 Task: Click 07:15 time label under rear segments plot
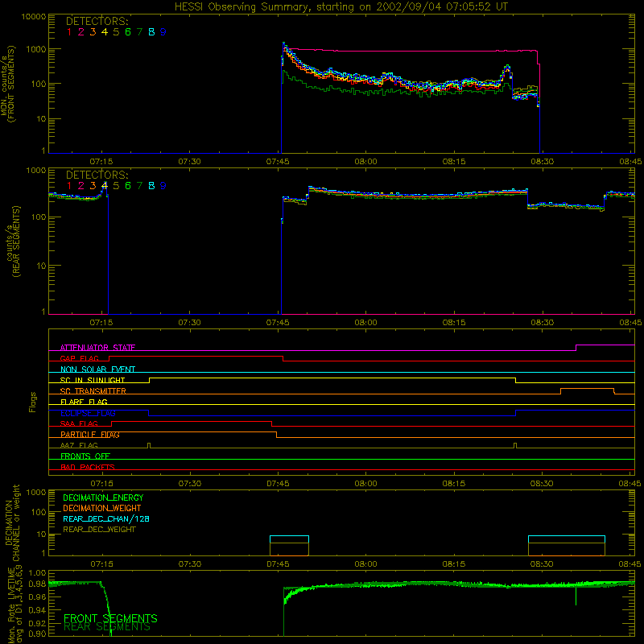point(101,323)
